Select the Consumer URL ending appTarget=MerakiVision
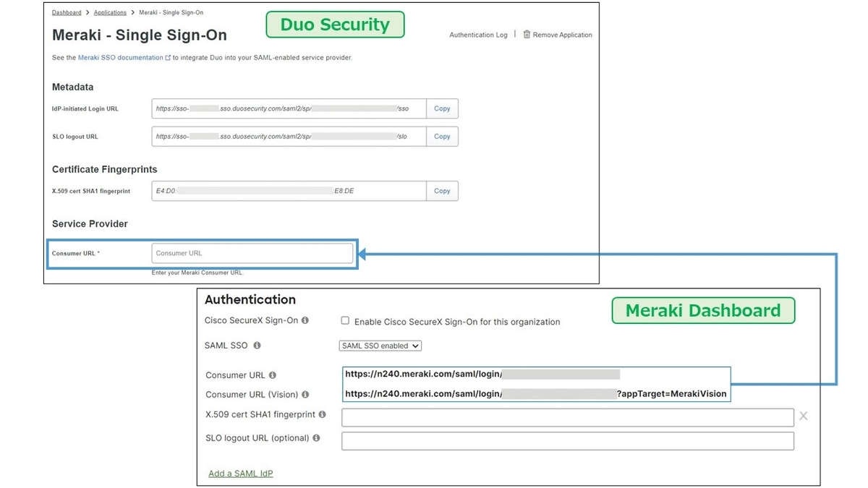The image size is (868, 488). (536, 394)
